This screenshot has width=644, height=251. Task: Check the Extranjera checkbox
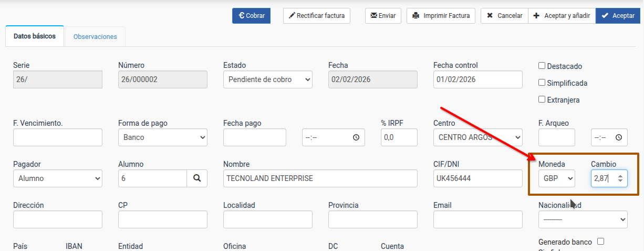pyautogui.click(x=542, y=99)
